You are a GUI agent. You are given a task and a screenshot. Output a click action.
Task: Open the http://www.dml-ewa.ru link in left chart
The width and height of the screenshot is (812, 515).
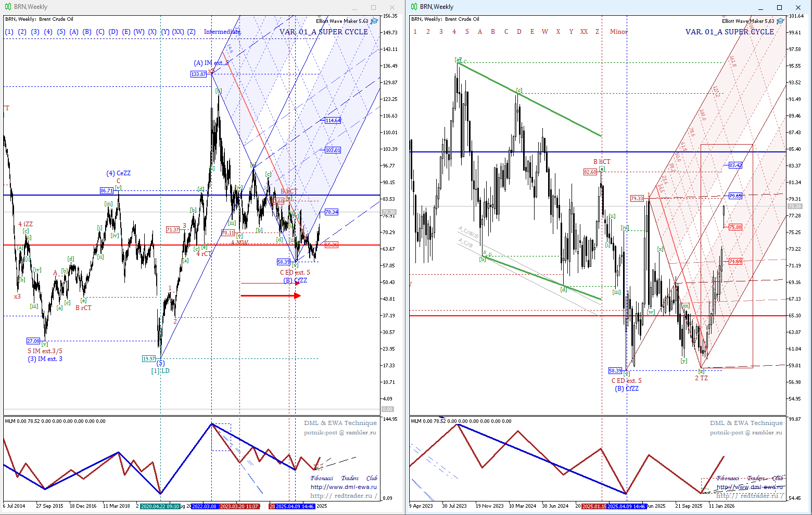point(344,487)
